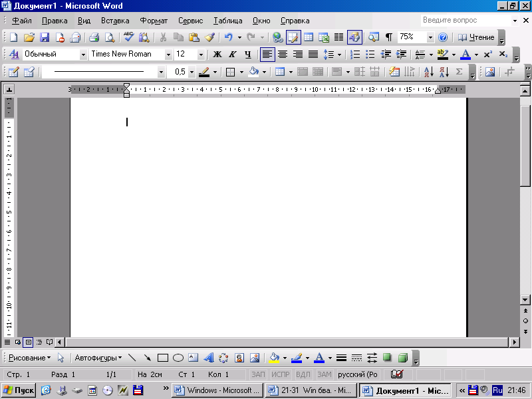This screenshot has width=532, height=399.
Task: Insert a text box from the Drawing toolbar
Action: [194, 358]
